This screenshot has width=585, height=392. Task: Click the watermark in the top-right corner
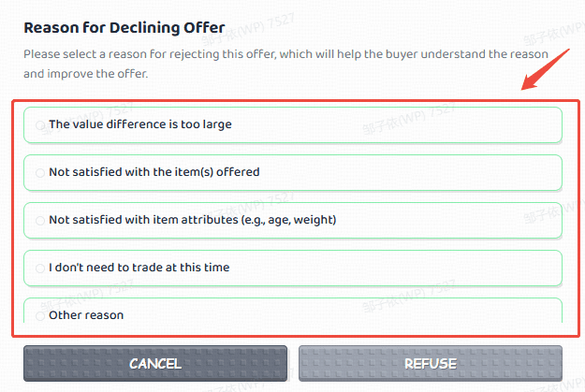click(x=554, y=34)
